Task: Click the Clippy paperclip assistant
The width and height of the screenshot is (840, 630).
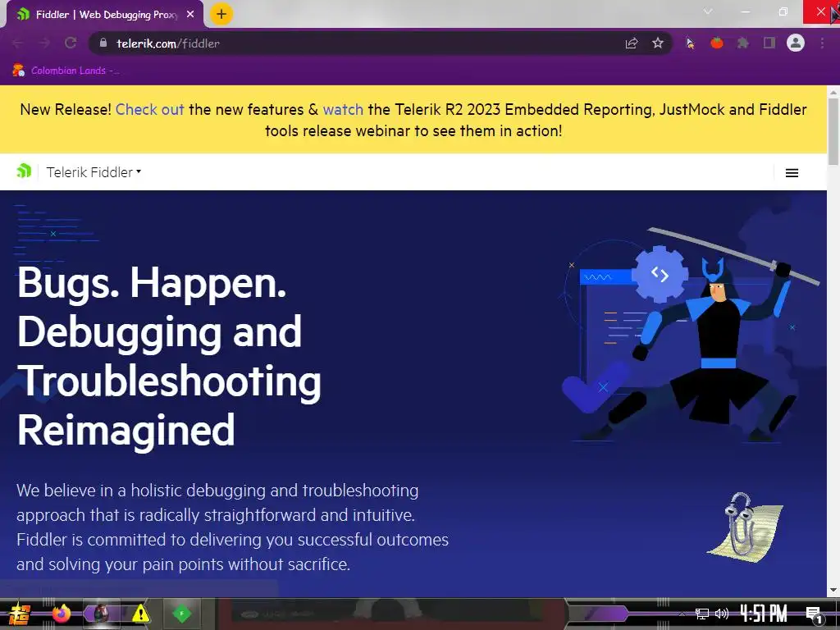Action: pyautogui.click(x=745, y=526)
